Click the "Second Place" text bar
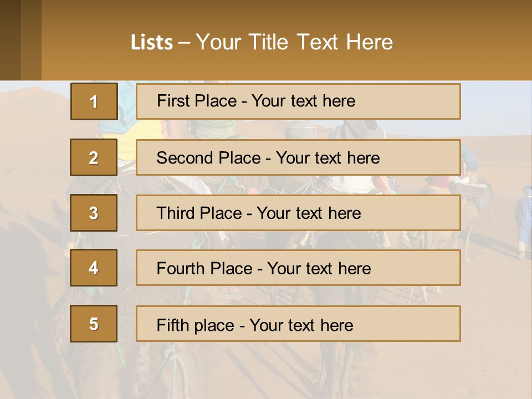 tap(298, 157)
